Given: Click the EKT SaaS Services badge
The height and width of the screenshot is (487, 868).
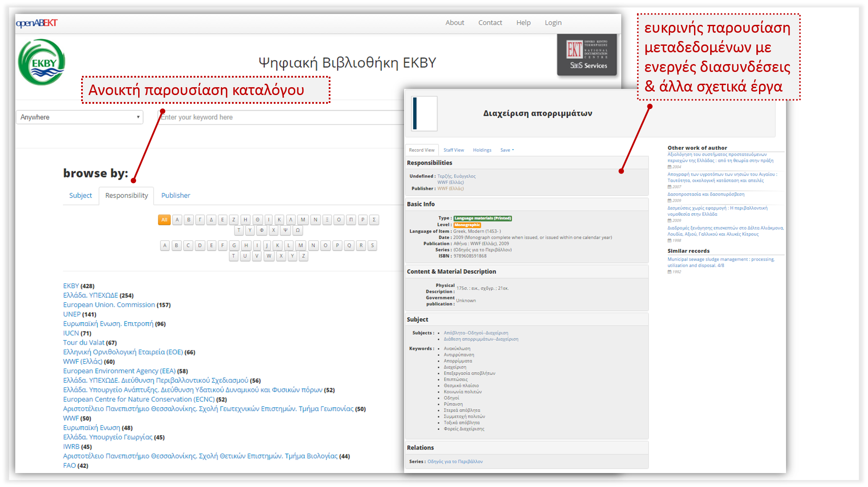Looking at the screenshot, I should [587, 55].
